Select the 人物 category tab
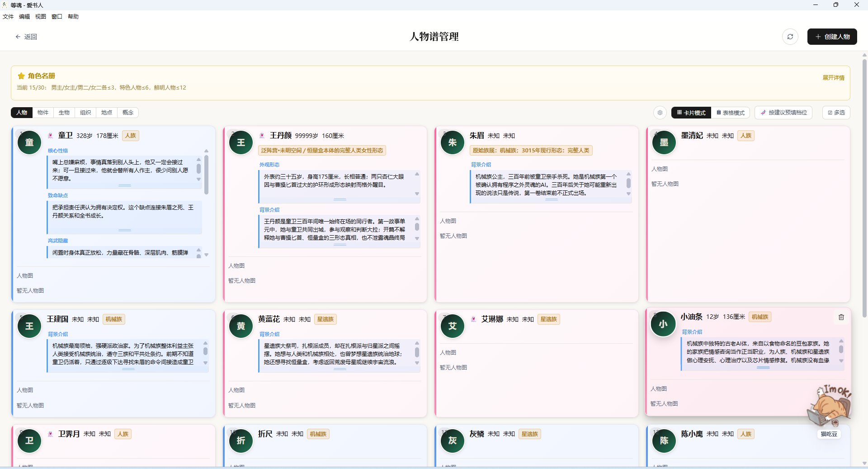This screenshot has height=469, width=868. click(22, 113)
